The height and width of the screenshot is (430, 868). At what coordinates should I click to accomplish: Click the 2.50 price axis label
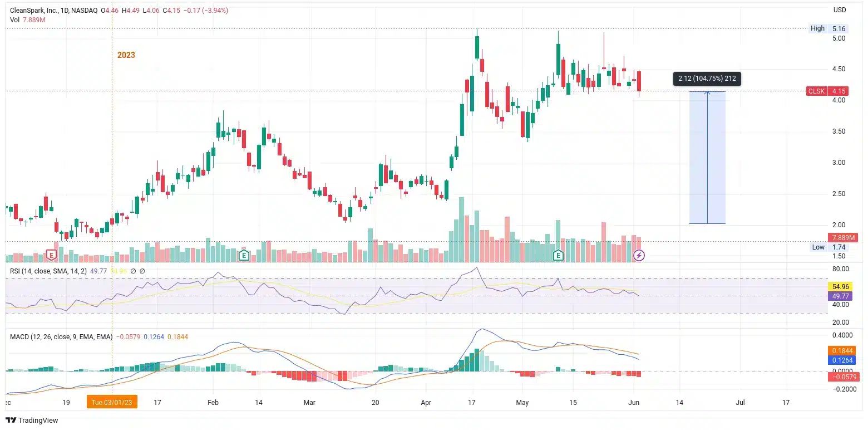click(x=839, y=194)
